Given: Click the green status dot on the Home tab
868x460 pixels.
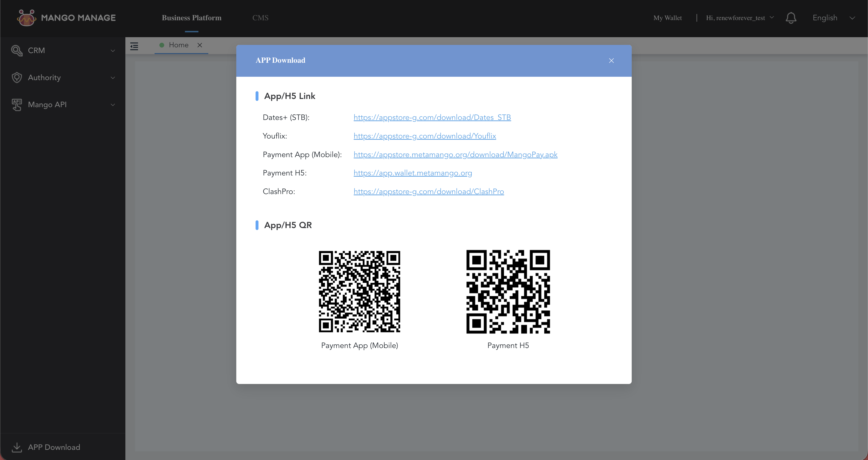Looking at the screenshot, I should tap(162, 45).
